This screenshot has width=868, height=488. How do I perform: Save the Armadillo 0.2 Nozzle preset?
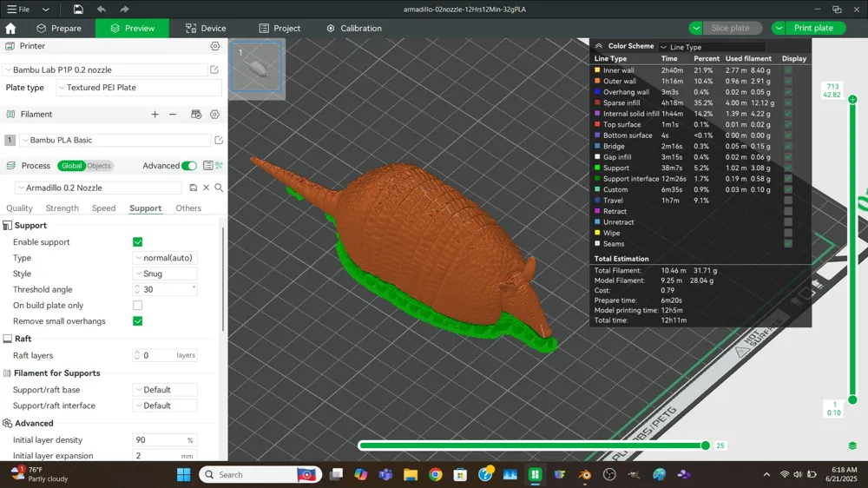click(194, 188)
